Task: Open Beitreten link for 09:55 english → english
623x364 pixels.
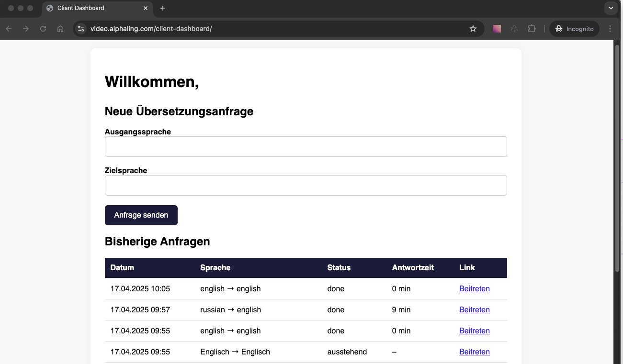Action: point(474,331)
